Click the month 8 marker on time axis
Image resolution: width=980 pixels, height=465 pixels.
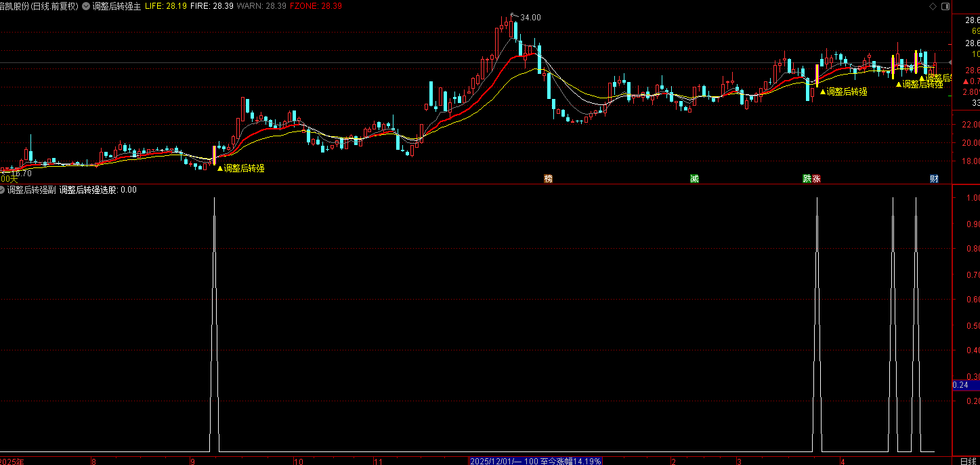point(94,461)
